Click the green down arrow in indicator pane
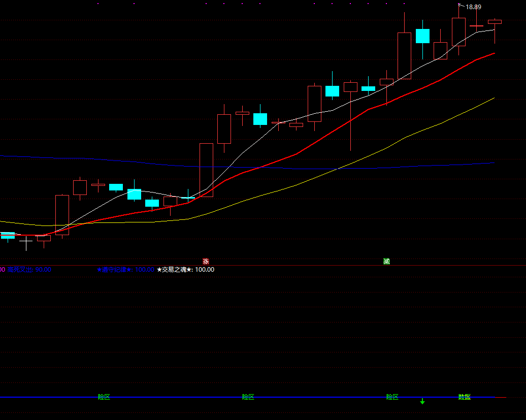526x420 pixels. pyautogui.click(x=422, y=401)
